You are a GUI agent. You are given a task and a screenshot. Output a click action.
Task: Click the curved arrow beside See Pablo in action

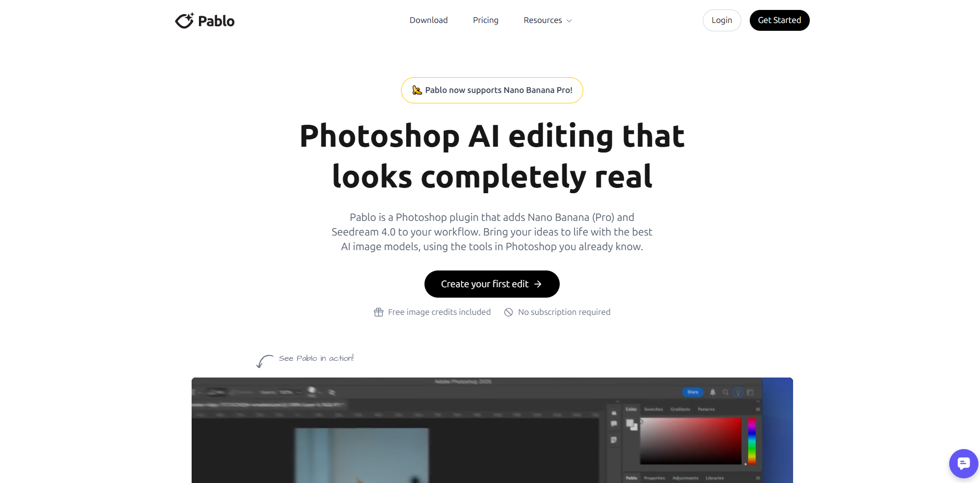(x=264, y=361)
